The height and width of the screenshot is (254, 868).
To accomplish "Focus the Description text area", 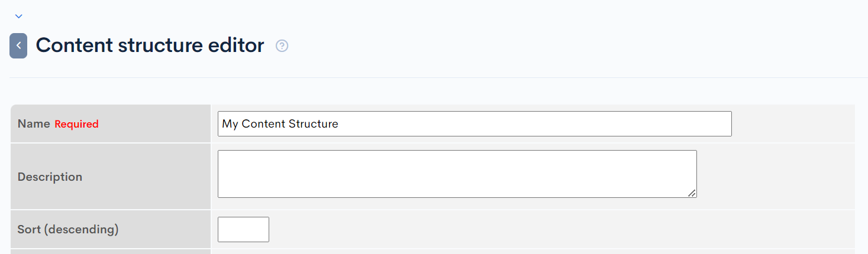I will click(457, 174).
